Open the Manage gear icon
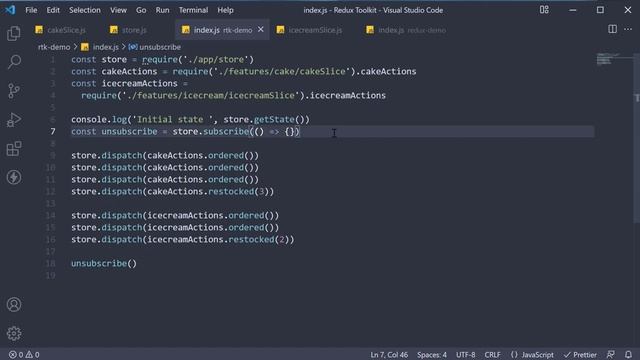Viewport: 640px width, 360px height. coord(14,333)
